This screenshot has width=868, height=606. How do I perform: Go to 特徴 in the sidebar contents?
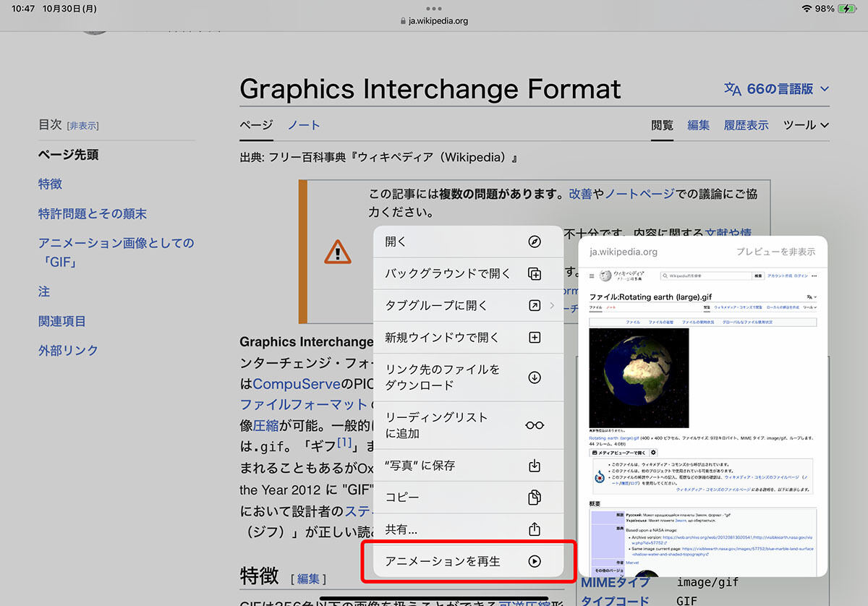click(50, 184)
